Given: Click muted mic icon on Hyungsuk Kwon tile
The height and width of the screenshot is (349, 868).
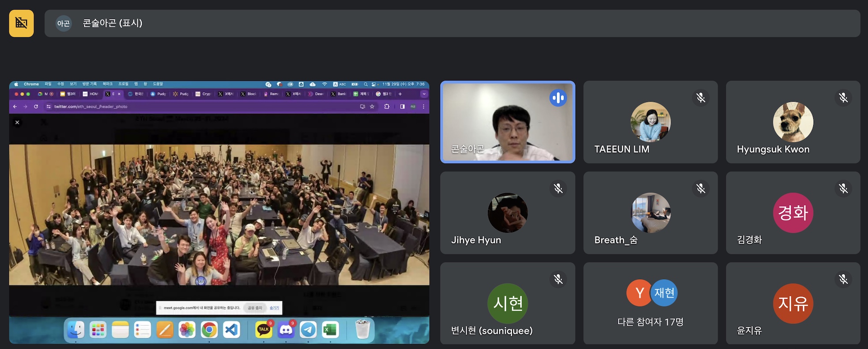Looking at the screenshot, I should click(x=843, y=98).
